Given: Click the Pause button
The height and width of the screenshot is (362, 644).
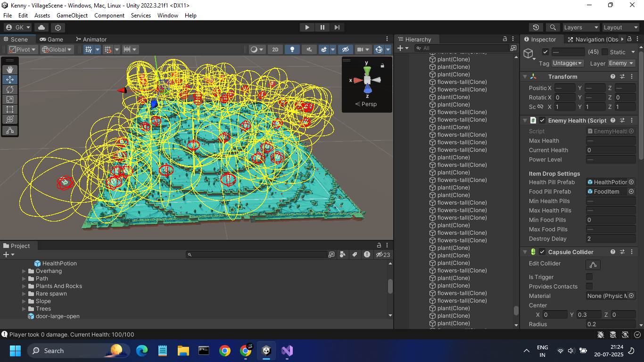Looking at the screenshot, I should (x=322, y=27).
